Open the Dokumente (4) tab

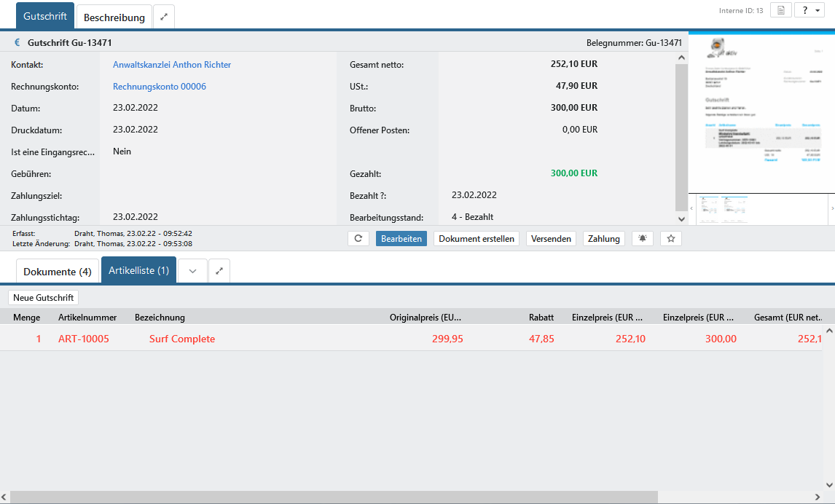tap(58, 272)
